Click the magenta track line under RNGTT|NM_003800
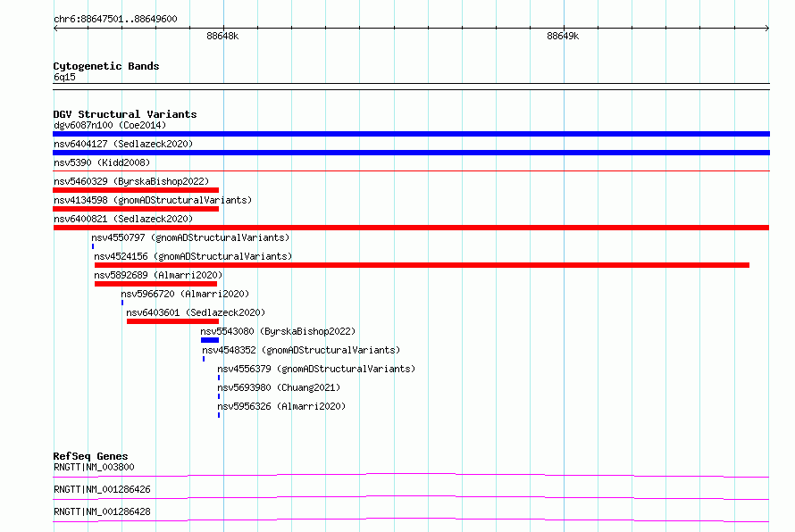795x532 pixels. point(411,475)
